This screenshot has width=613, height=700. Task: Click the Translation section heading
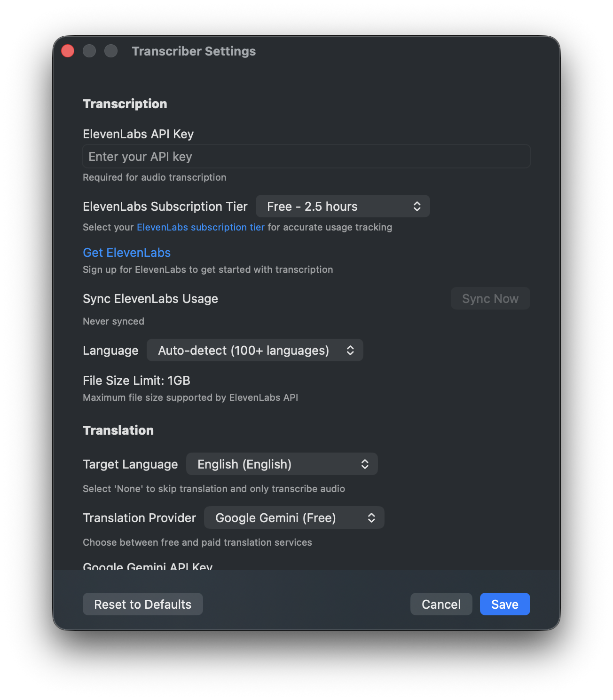coord(118,430)
